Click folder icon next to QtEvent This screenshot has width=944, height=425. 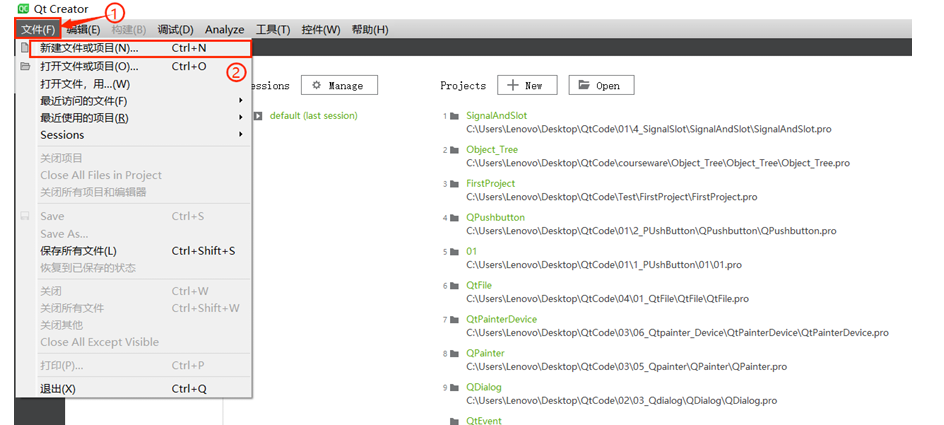pyautogui.click(x=455, y=421)
